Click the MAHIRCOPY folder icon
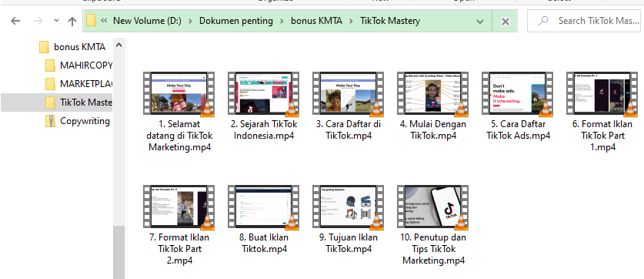The image size is (644, 279). [50, 66]
